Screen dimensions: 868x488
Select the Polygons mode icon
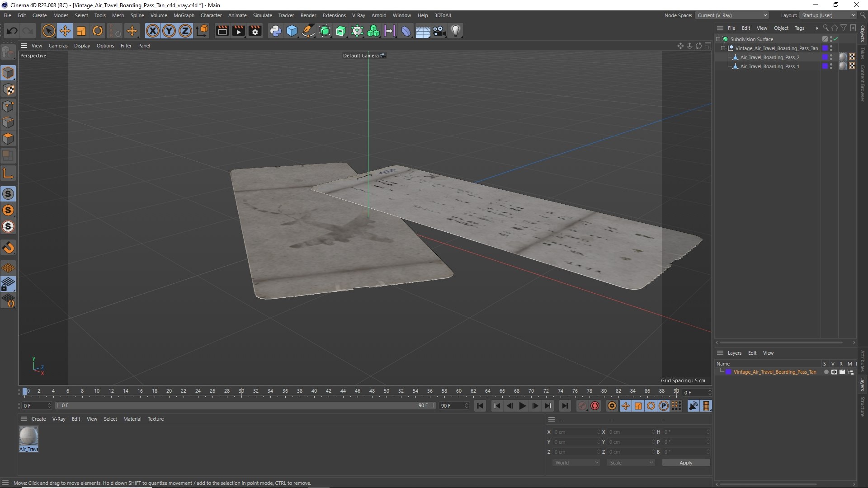click(x=8, y=138)
